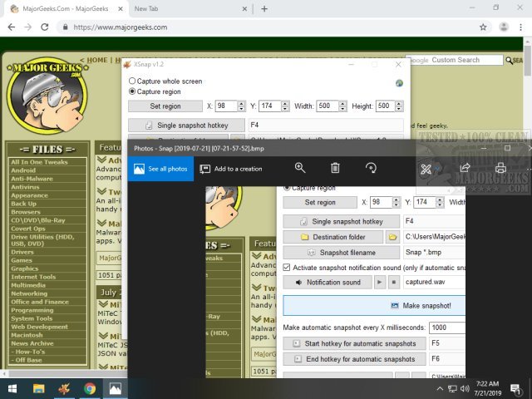Print the photo using printer icon
The height and width of the screenshot is (399, 532).
coord(500,168)
